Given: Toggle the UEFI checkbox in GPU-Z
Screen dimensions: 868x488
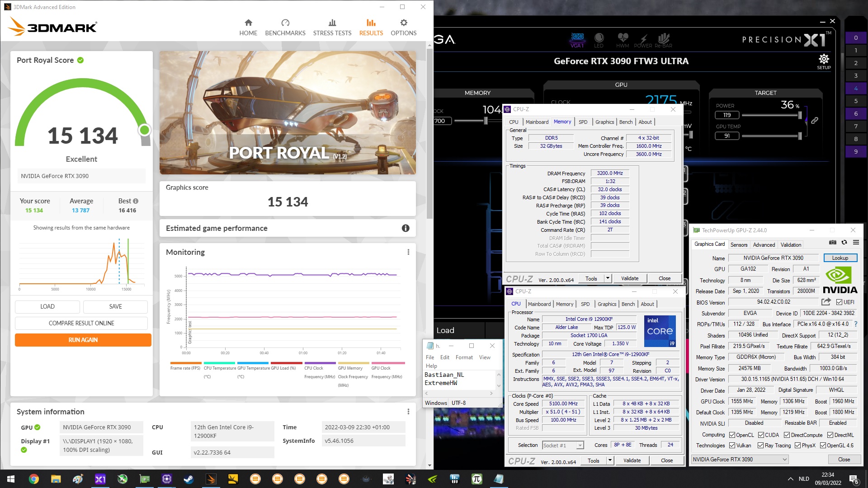Looking at the screenshot, I should pos(839,302).
